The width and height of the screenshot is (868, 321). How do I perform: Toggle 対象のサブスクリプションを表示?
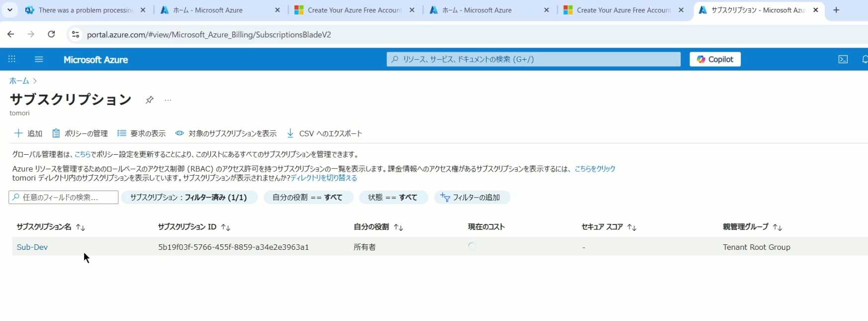226,133
